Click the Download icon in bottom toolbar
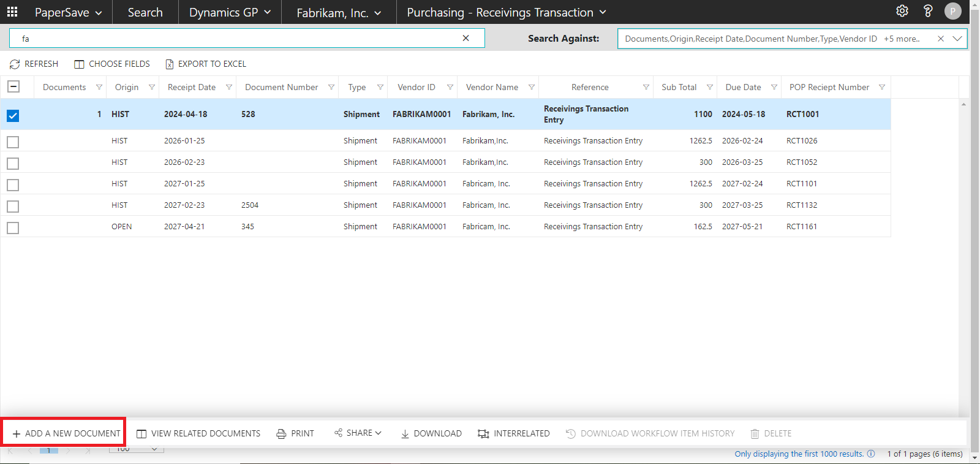This screenshot has height=464, width=980. click(x=405, y=433)
